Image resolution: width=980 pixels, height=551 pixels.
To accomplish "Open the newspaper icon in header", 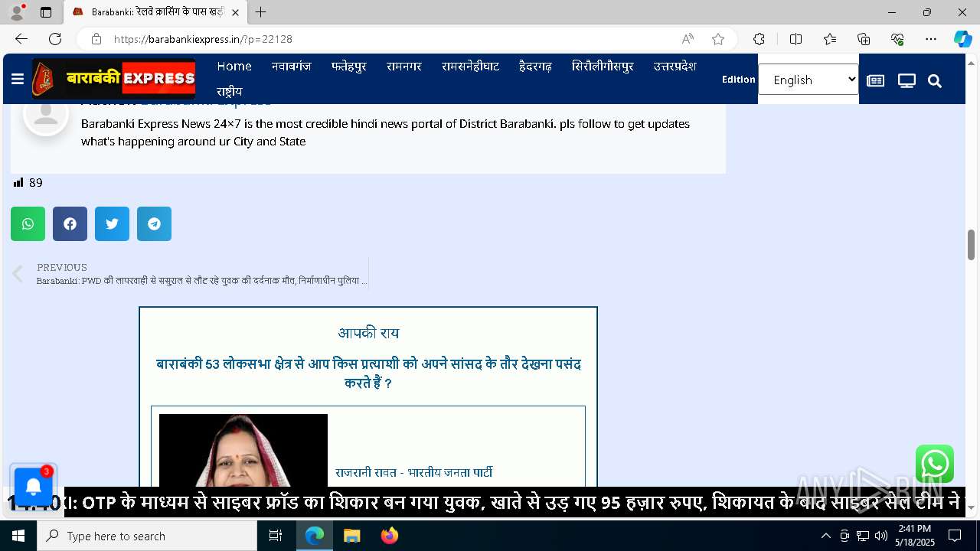I will pos(875,80).
